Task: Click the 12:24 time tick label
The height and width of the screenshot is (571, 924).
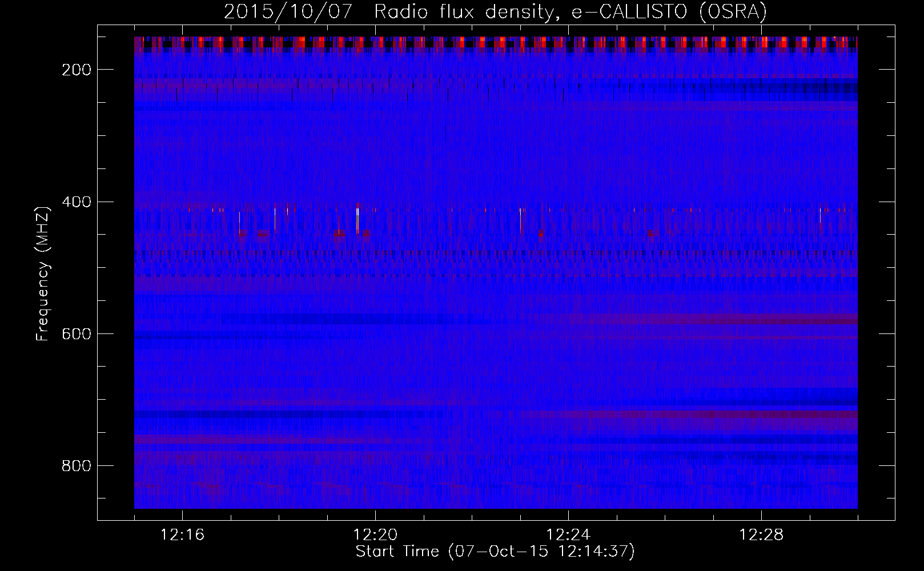Action: [x=568, y=535]
